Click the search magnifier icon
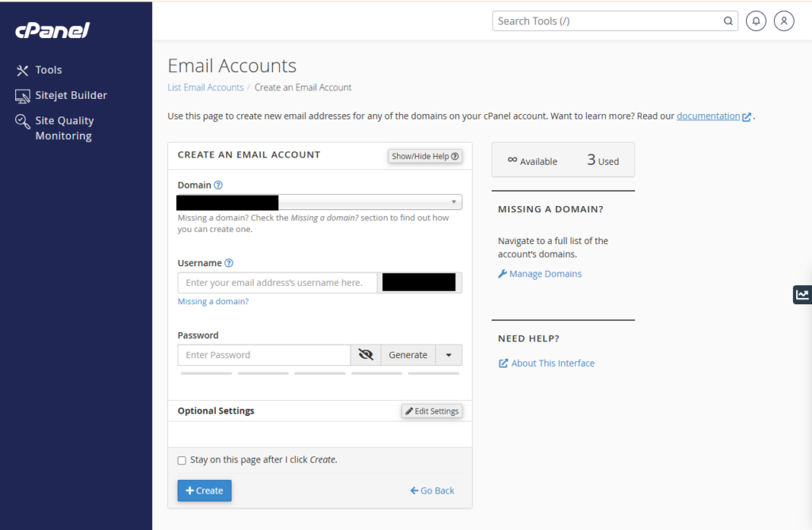812x530 pixels. pos(728,21)
